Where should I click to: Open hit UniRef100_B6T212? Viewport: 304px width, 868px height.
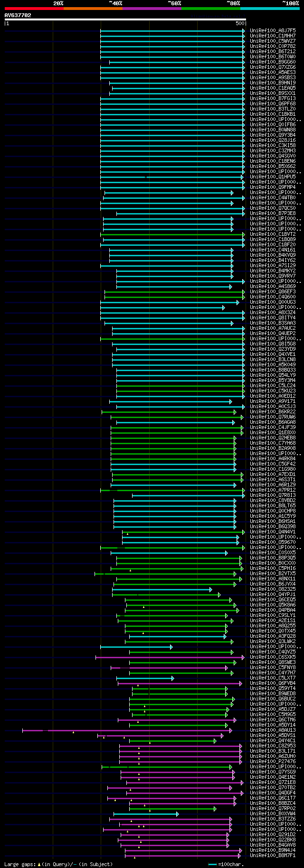[273, 51]
